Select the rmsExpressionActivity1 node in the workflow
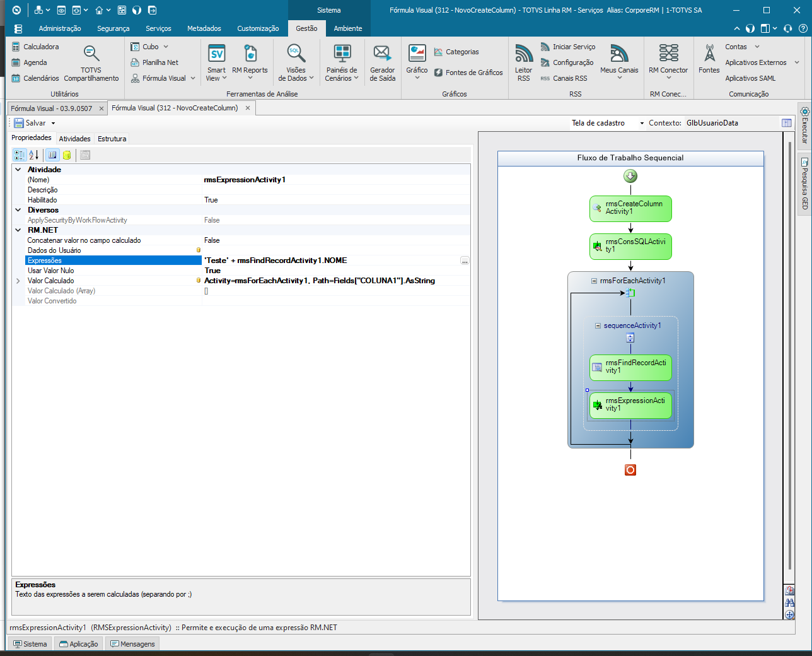 coord(630,405)
